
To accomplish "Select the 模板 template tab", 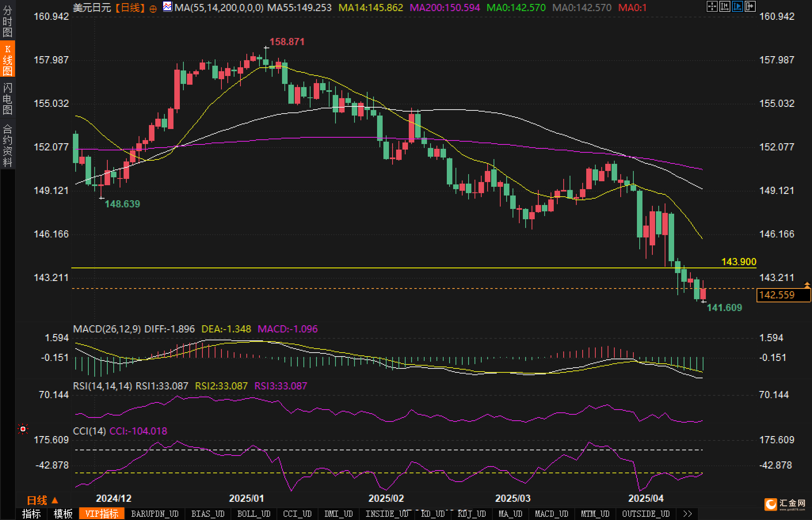I will 63,514.
